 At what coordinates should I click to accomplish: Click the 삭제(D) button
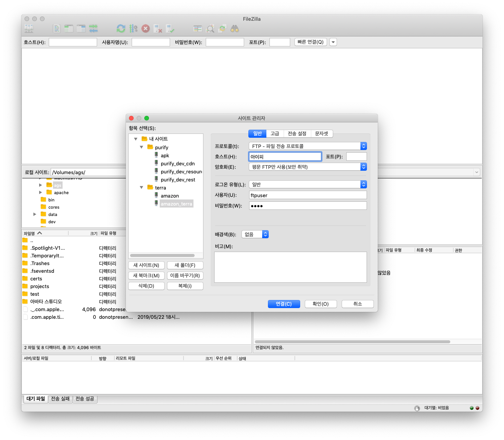[146, 286]
